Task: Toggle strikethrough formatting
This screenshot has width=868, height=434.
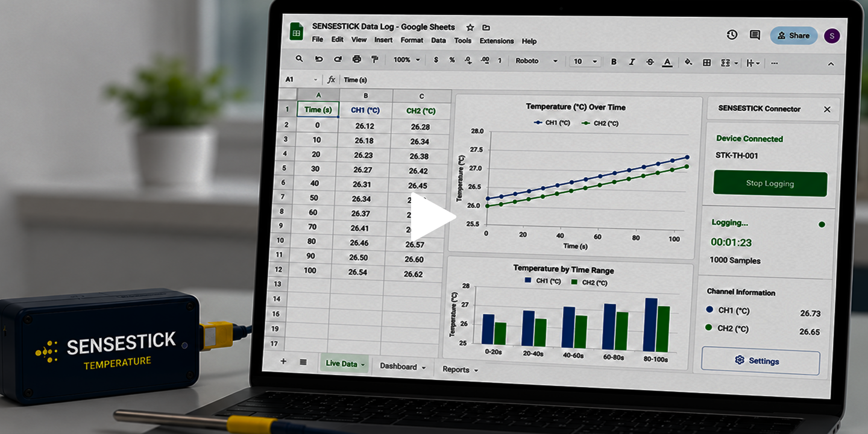Action: point(649,61)
